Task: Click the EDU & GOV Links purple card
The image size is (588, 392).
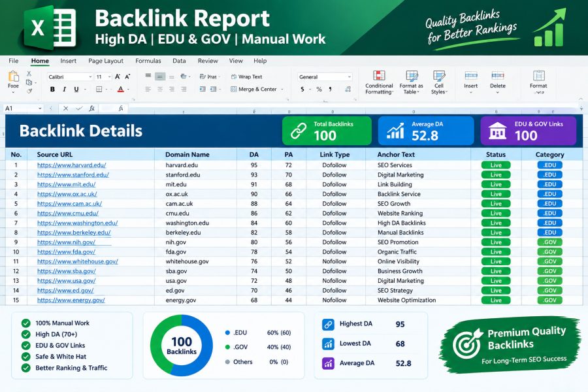Action: tap(529, 131)
